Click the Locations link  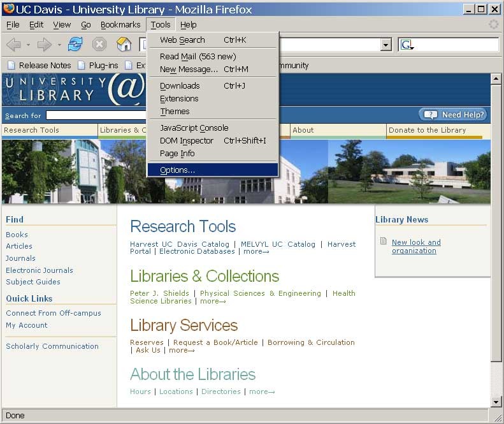(x=176, y=391)
